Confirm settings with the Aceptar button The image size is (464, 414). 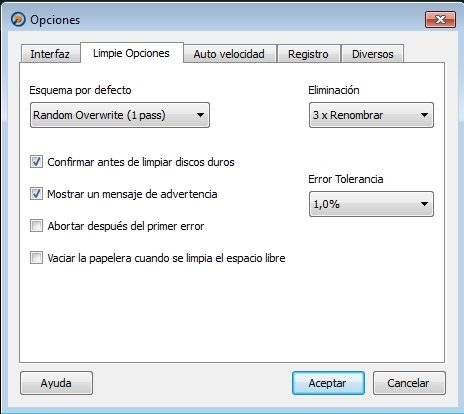pyautogui.click(x=328, y=383)
